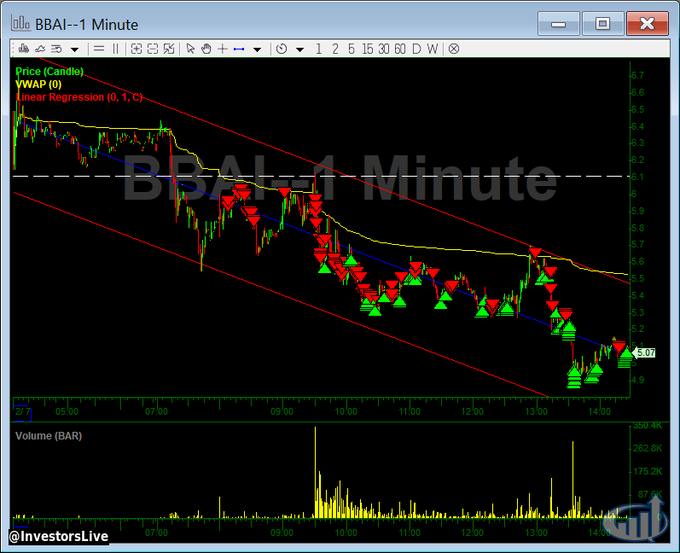Image resolution: width=680 pixels, height=553 pixels.
Task: Open dropdown arrow after indicator list icon
Action: (75, 49)
